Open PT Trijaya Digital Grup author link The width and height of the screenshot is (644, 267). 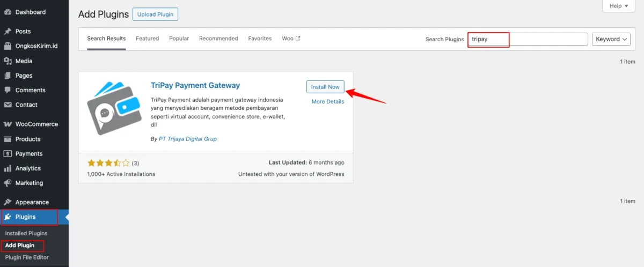188,139
